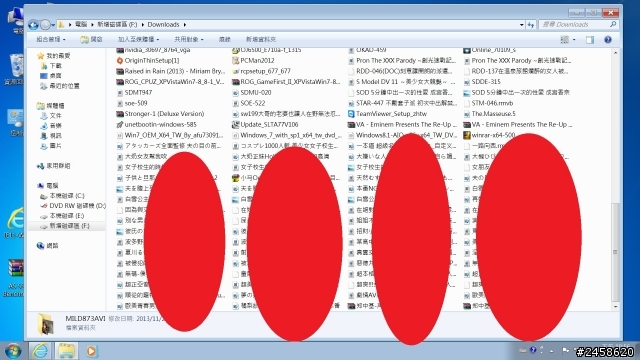
Task: Open 下載 in the navigation pane
Action: click(x=51, y=66)
